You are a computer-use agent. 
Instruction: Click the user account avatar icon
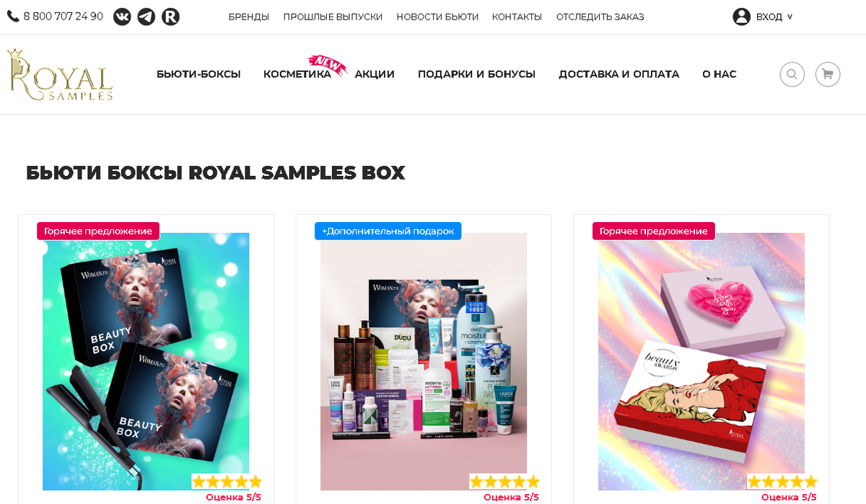(741, 17)
